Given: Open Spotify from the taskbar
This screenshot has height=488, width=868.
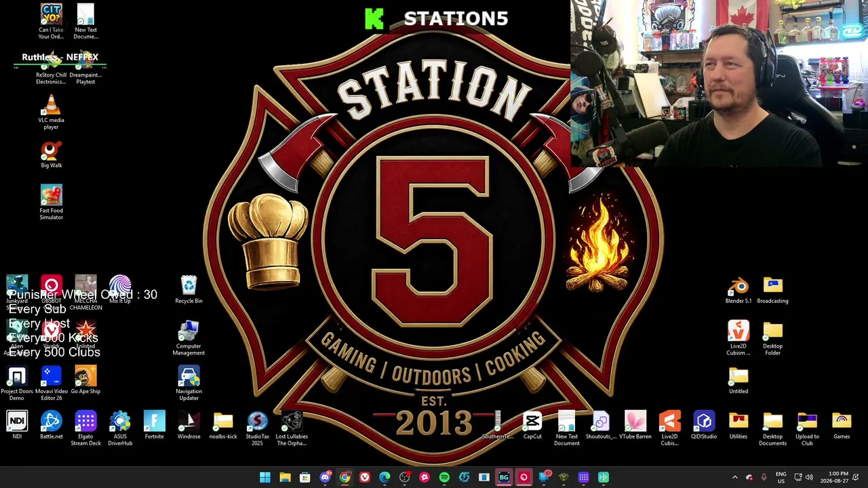Looking at the screenshot, I should [x=444, y=477].
